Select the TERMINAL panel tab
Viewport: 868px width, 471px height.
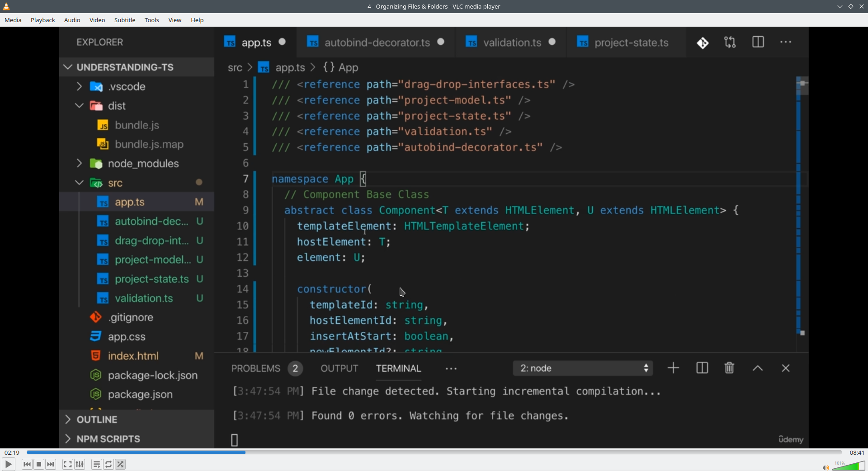click(399, 369)
